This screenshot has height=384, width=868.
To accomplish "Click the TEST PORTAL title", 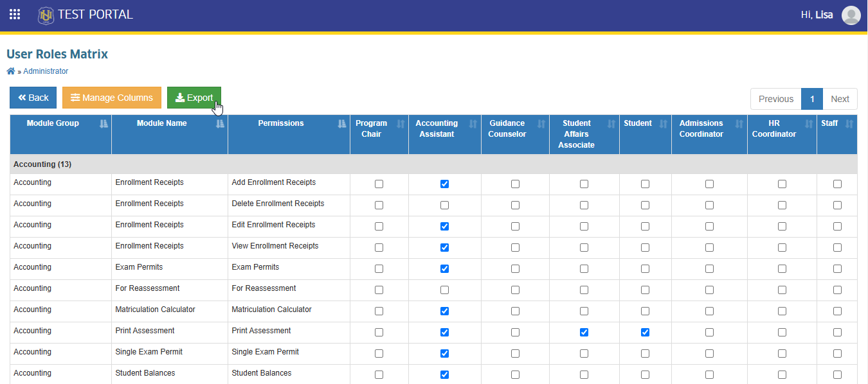I will [x=95, y=14].
